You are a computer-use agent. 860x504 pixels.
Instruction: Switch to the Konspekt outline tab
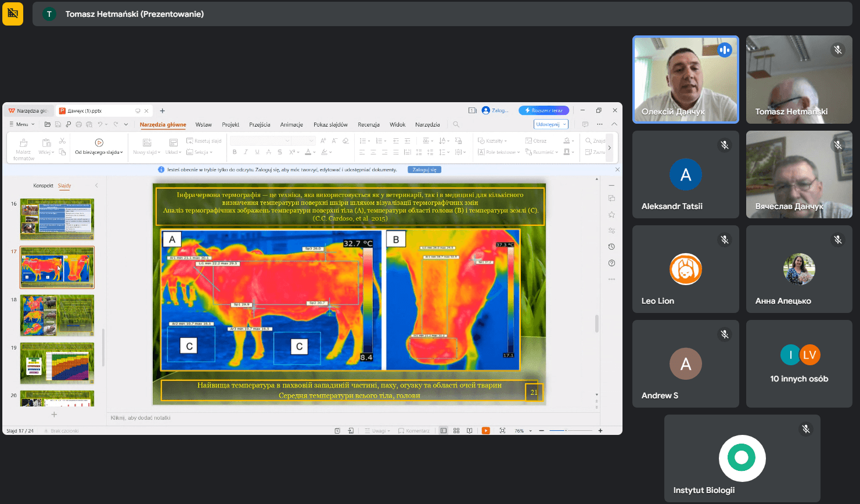click(44, 186)
